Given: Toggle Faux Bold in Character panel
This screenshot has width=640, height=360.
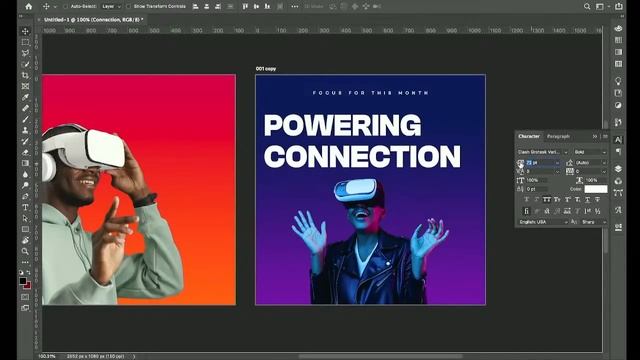Looking at the screenshot, I should point(527,200).
